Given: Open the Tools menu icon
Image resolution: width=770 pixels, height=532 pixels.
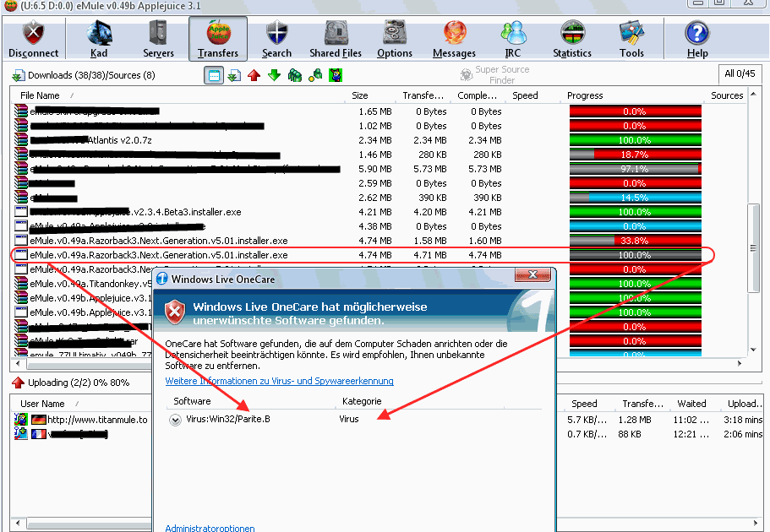Looking at the screenshot, I should pyautogui.click(x=631, y=39).
